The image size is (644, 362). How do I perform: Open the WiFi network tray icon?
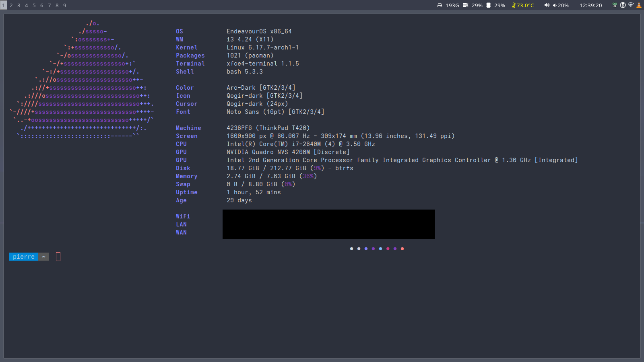[x=631, y=5]
